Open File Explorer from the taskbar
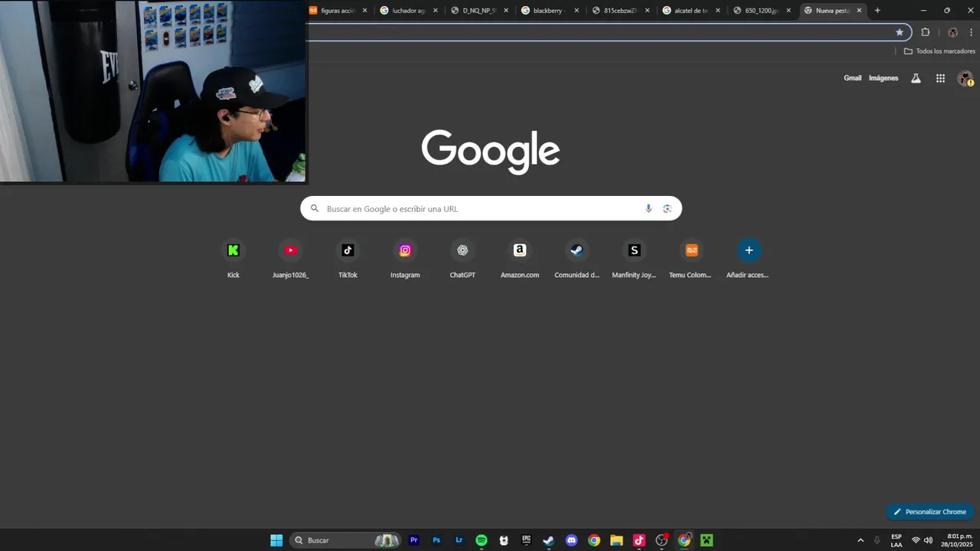The image size is (980, 551). tap(616, 540)
